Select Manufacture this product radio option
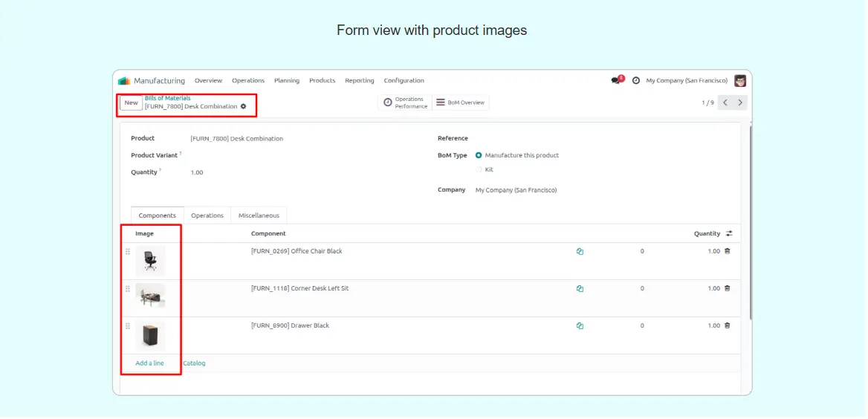This screenshot has height=419, width=868. [x=479, y=155]
